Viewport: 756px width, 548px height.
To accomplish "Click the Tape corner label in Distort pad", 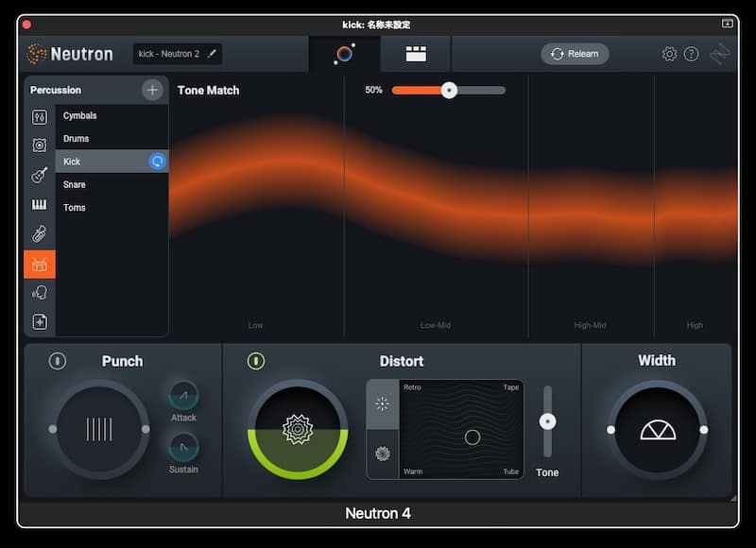I will pyautogui.click(x=510, y=387).
